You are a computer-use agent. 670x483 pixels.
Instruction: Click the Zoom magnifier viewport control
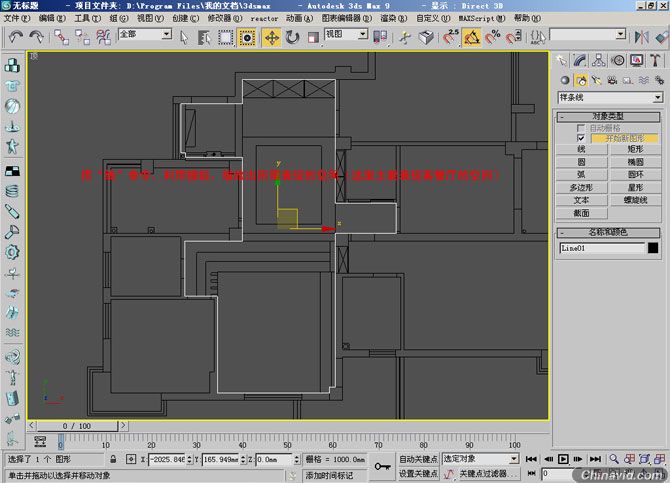tap(614, 459)
